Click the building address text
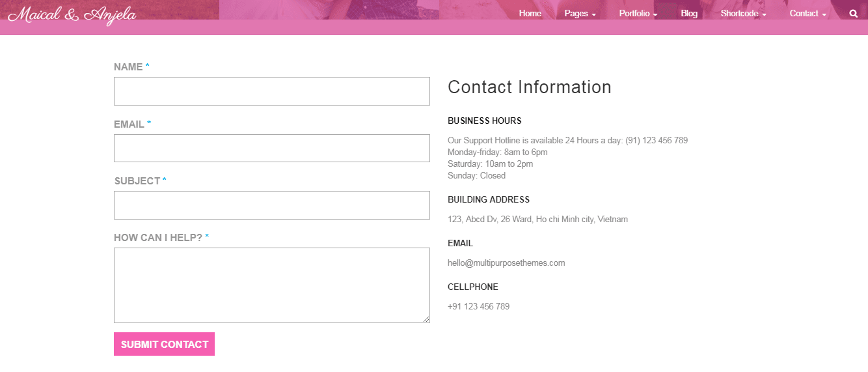The width and height of the screenshot is (868, 372). (x=538, y=220)
